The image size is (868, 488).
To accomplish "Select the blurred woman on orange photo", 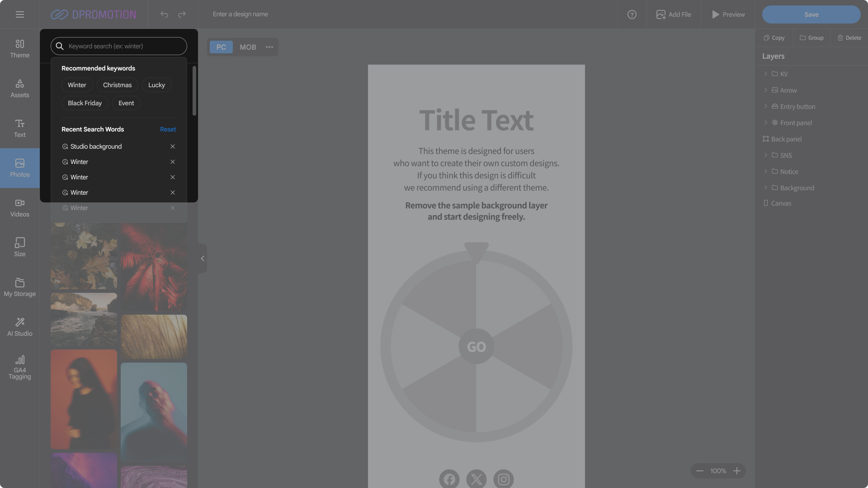I will click(84, 399).
